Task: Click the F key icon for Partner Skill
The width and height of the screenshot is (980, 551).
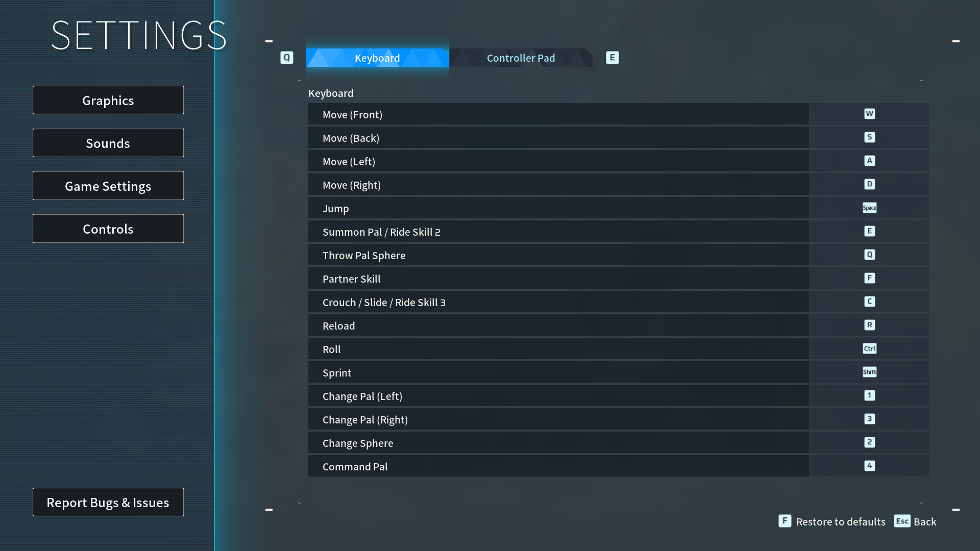Action: click(869, 278)
